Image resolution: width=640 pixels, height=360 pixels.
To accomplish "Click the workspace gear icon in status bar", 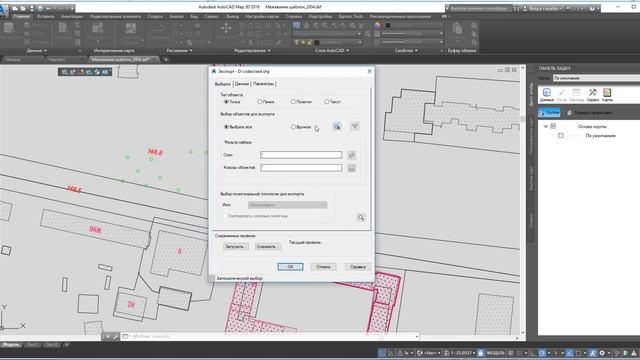I will coord(602,353).
